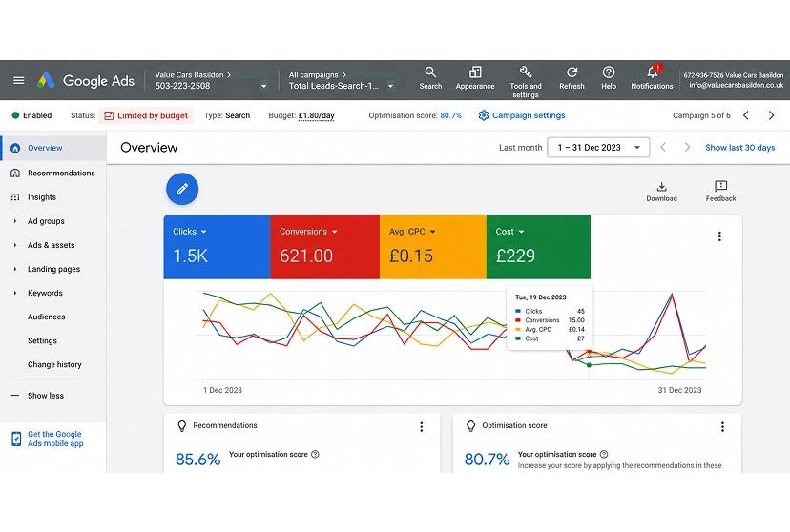
Task: Click the green Cost scorecard tile
Action: tap(538, 247)
